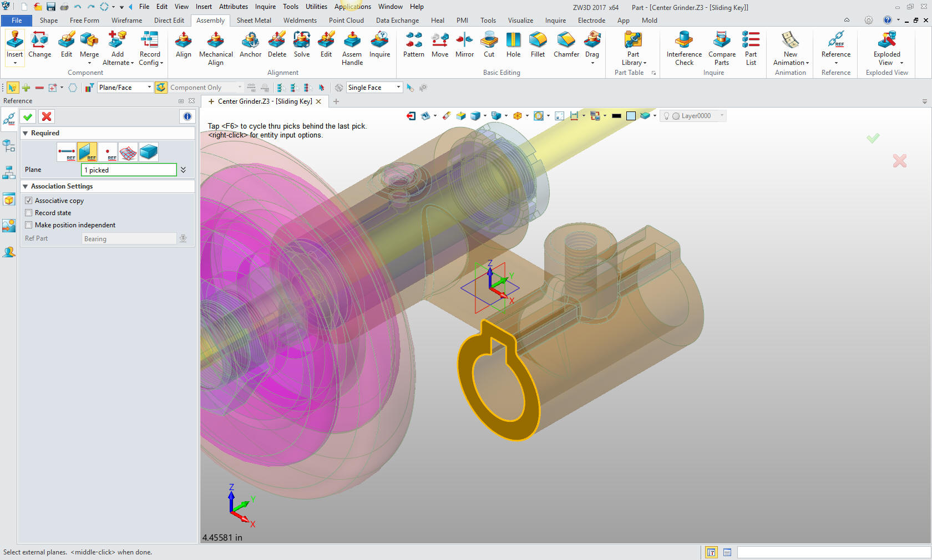Image resolution: width=932 pixels, height=560 pixels.
Task: Click the command input field in status bar
Action: point(834,552)
